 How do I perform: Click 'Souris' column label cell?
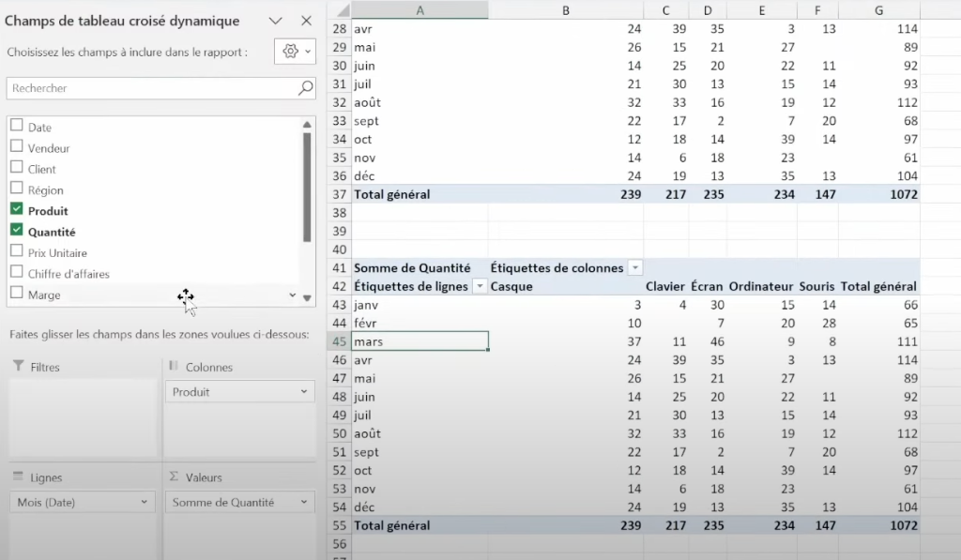pos(817,286)
